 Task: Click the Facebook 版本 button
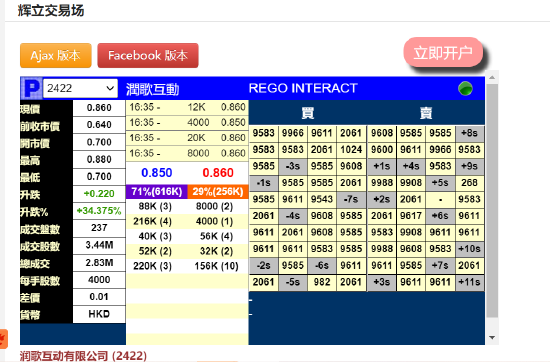click(148, 55)
